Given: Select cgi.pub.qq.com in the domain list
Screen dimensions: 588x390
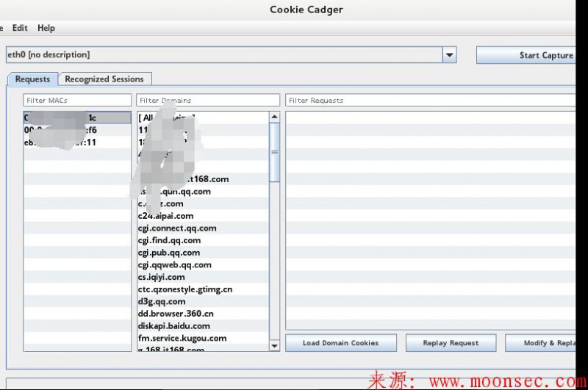Looking at the screenshot, I should 203,253.
